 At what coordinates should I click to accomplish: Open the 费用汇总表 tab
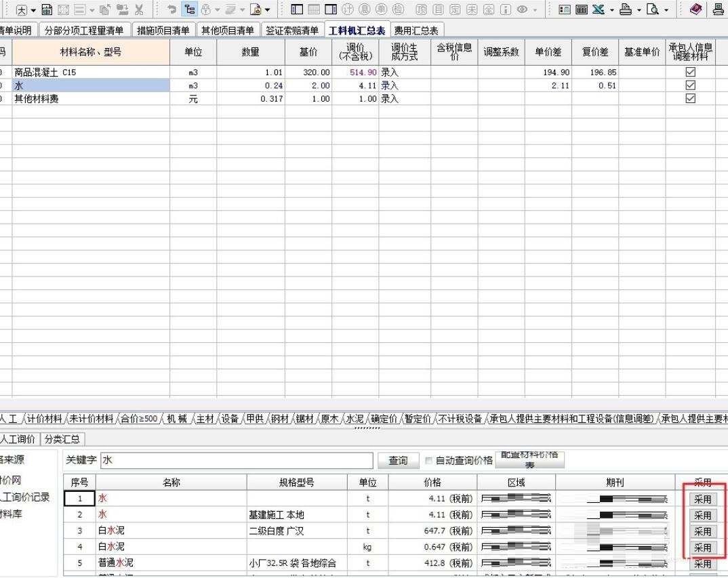[x=416, y=30]
